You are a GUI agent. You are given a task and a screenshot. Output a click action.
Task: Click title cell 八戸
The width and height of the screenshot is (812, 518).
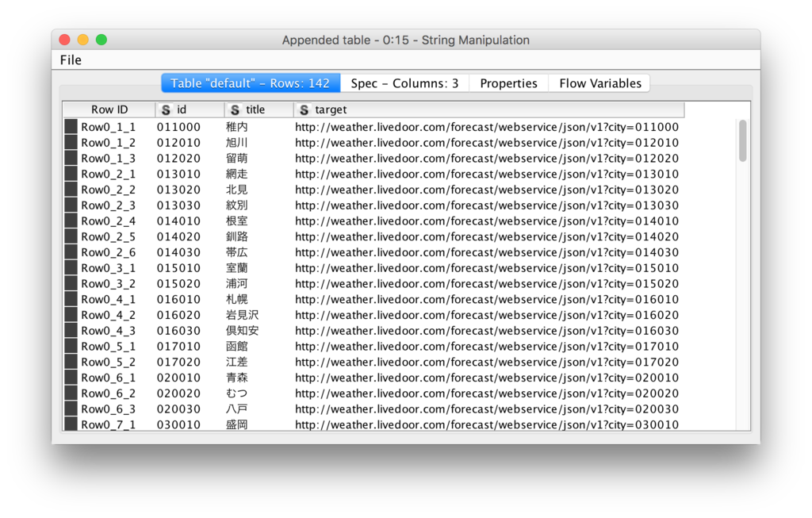236,409
